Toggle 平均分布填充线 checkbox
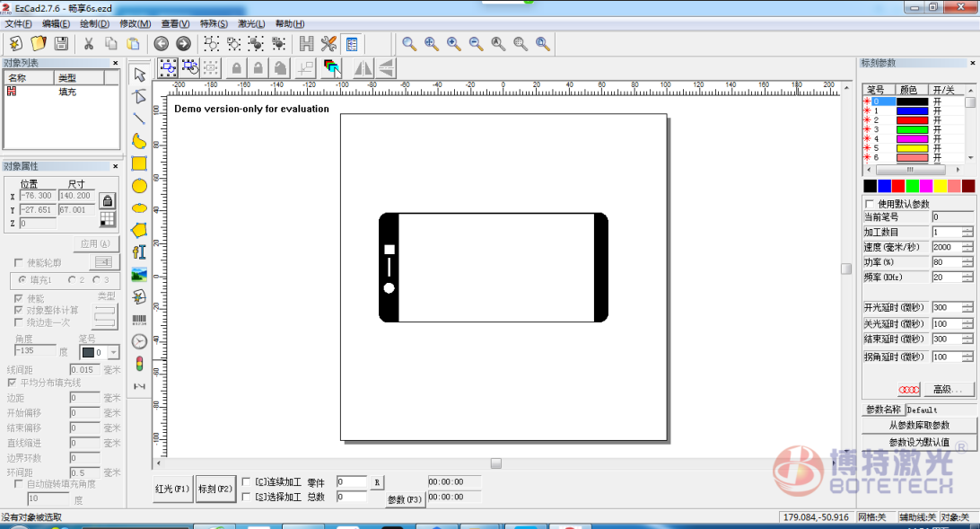Image resolution: width=980 pixels, height=529 pixels. [12, 382]
